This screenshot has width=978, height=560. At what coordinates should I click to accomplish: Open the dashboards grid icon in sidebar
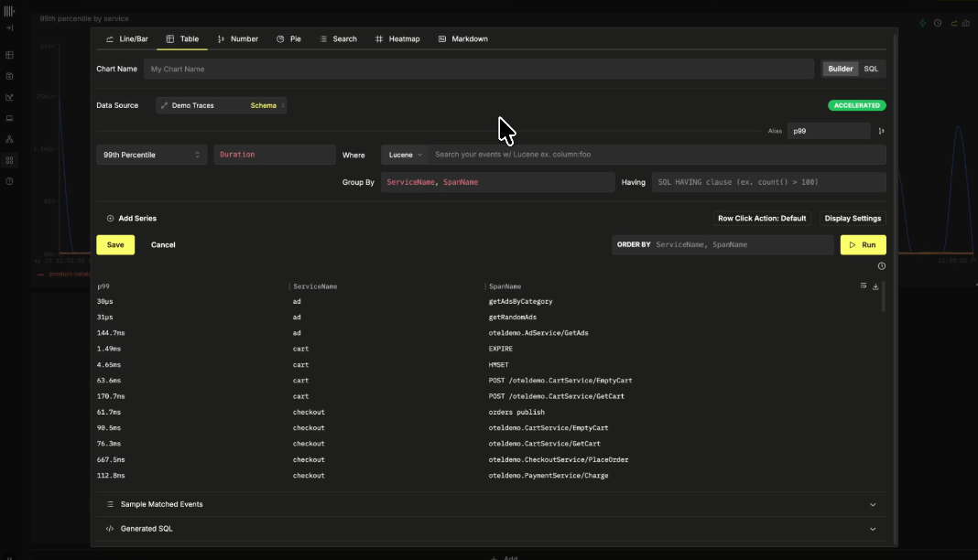pos(9,160)
